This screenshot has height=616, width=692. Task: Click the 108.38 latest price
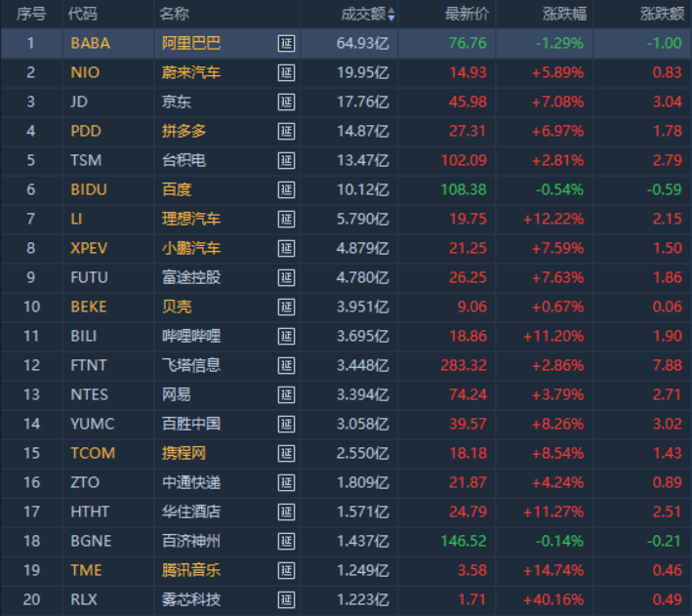[x=464, y=190]
